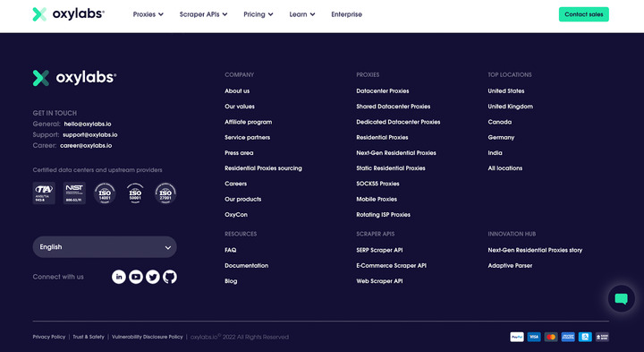644x352 pixels.
Task: Open E-Commerce Scraper API link
Action: 392,266
